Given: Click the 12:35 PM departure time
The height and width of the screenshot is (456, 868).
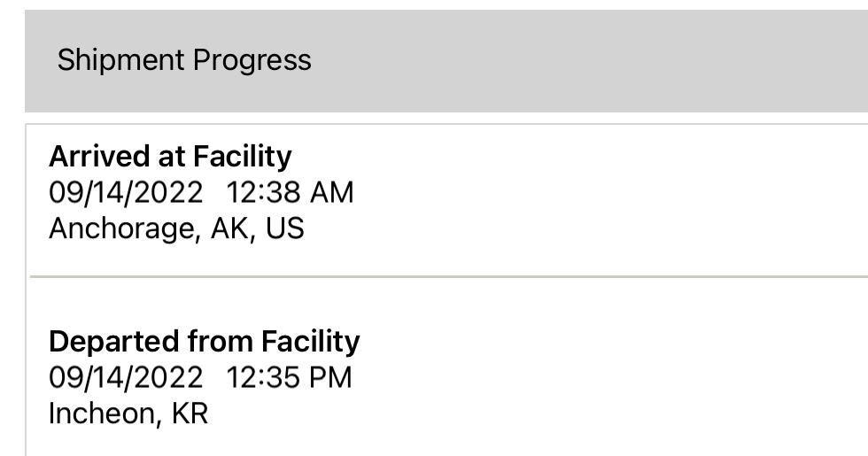Looking at the screenshot, I should coord(289,377).
